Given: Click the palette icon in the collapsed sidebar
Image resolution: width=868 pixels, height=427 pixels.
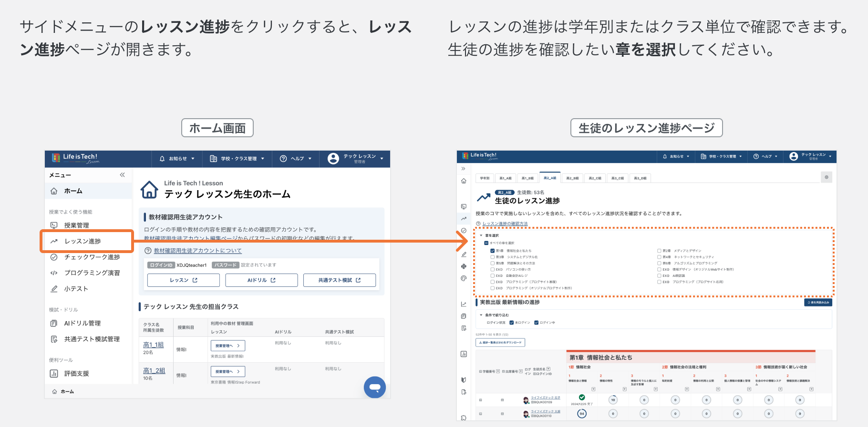Looking at the screenshot, I should (x=464, y=278).
